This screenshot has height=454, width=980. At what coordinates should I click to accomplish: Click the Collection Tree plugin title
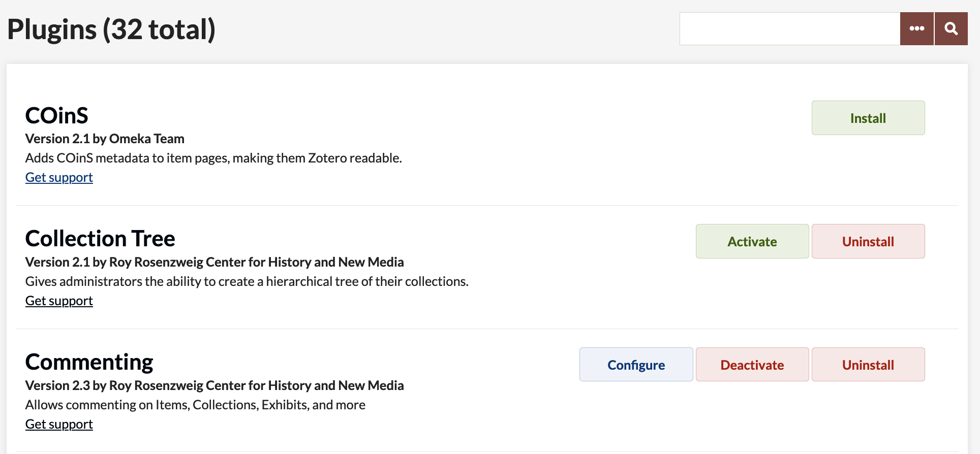coord(100,239)
